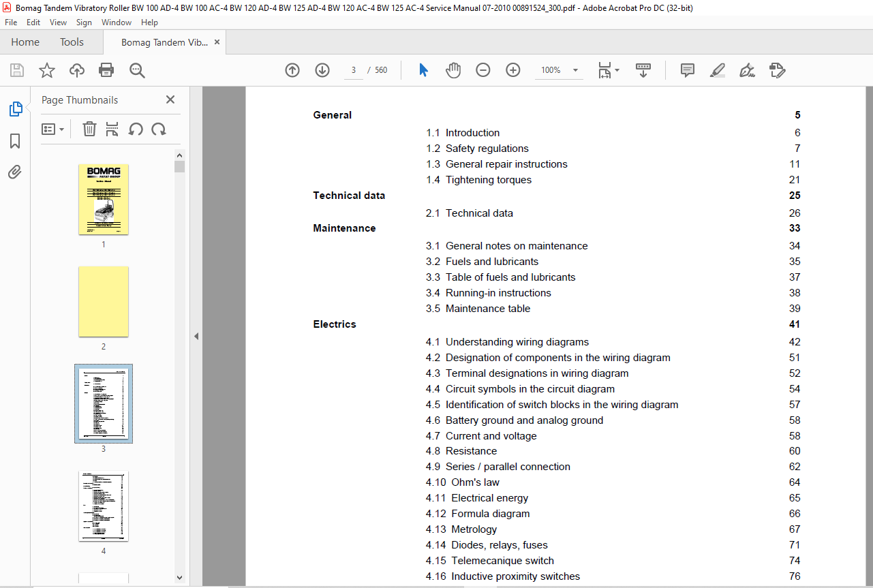
Task: Add a comment with the speech bubble icon
Action: pyautogui.click(x=688, y=70)
